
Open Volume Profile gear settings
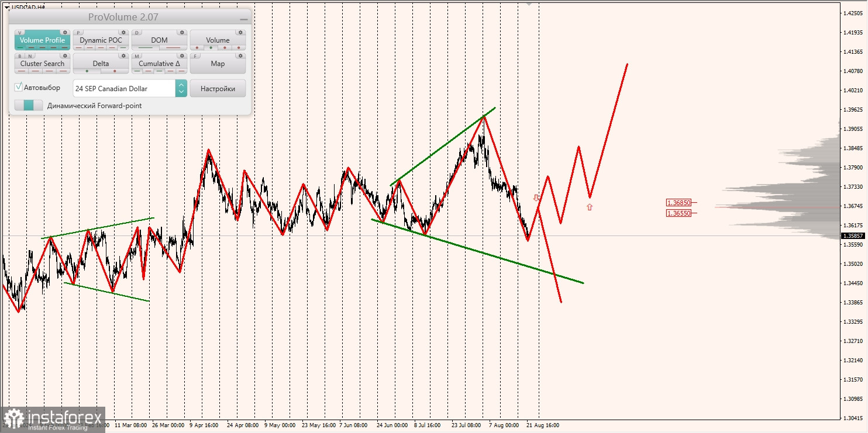pos(65,32)
